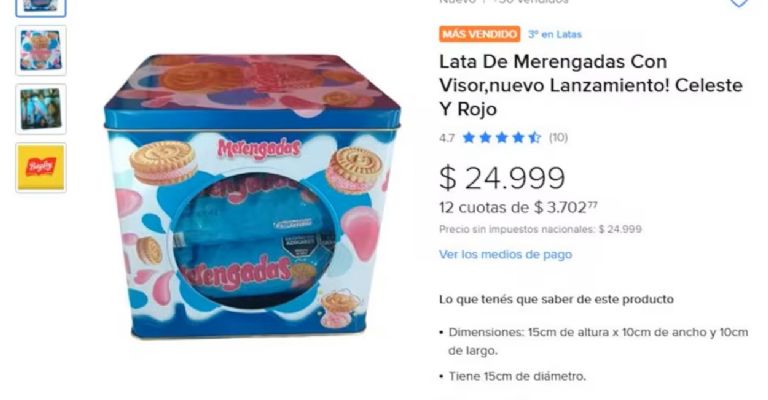Open Ver los medios de pago

click(x=505, y=255)
